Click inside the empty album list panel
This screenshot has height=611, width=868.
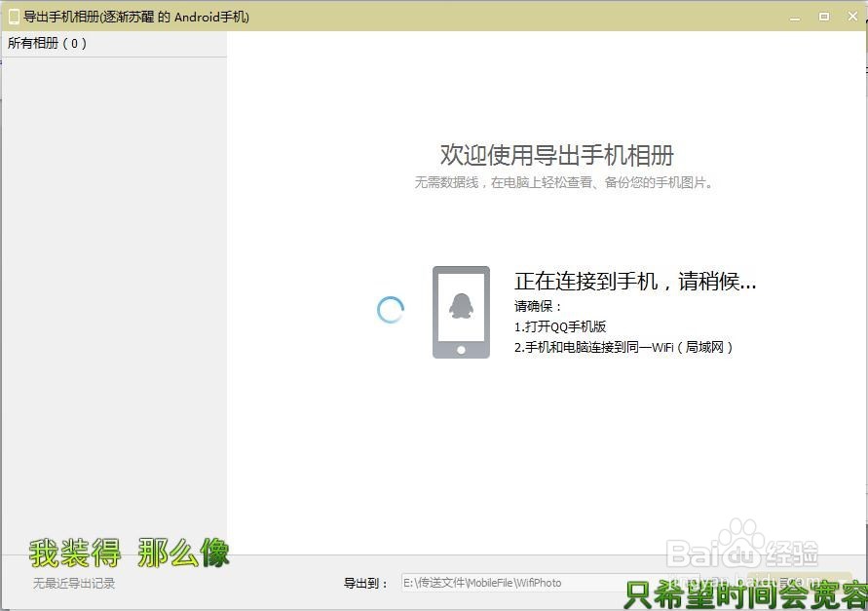[x=113, y=292]
